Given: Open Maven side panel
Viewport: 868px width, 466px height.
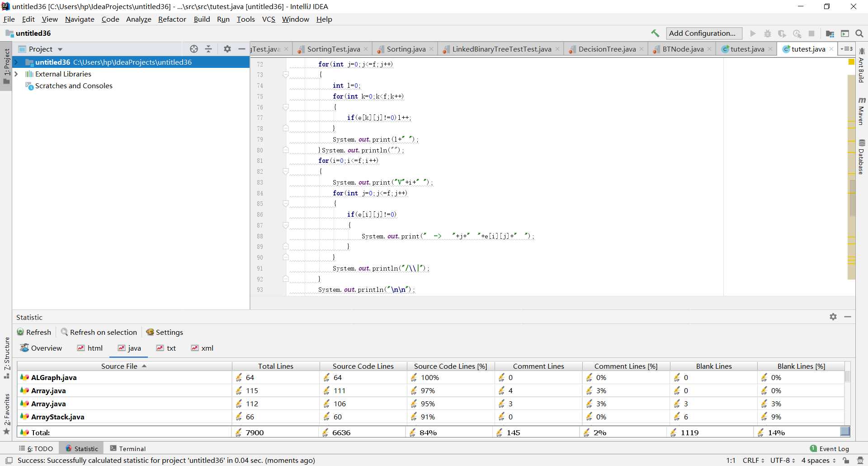Looking at the screenshot, I should (862, 111).
